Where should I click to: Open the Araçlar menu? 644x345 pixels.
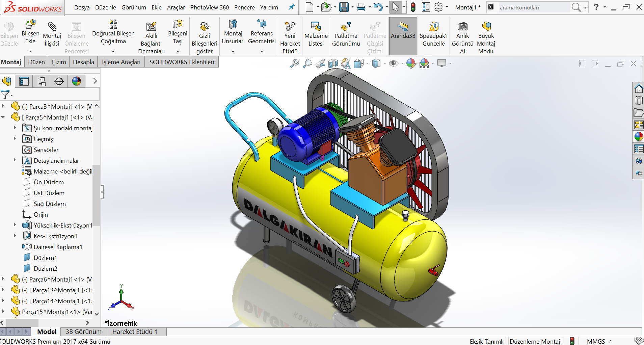176,7
